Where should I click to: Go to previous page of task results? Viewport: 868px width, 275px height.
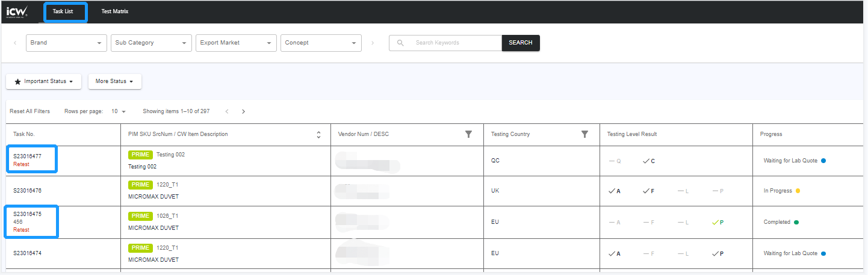tap(227, 111)
